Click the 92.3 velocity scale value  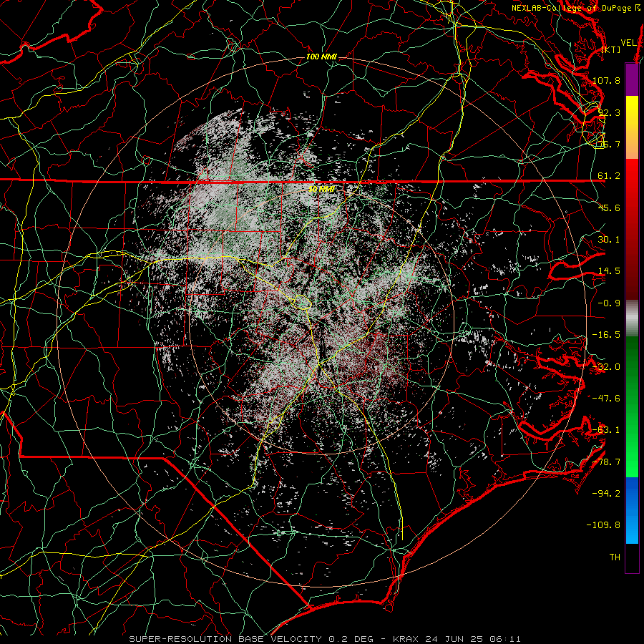point(609,112)
